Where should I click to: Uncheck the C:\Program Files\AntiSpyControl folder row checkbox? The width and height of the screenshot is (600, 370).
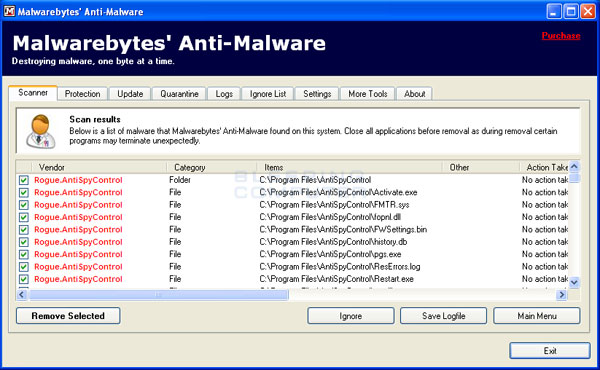24,180
